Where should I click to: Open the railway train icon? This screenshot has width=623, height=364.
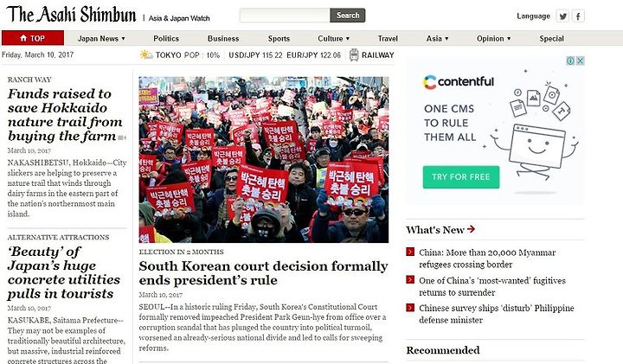354,54
